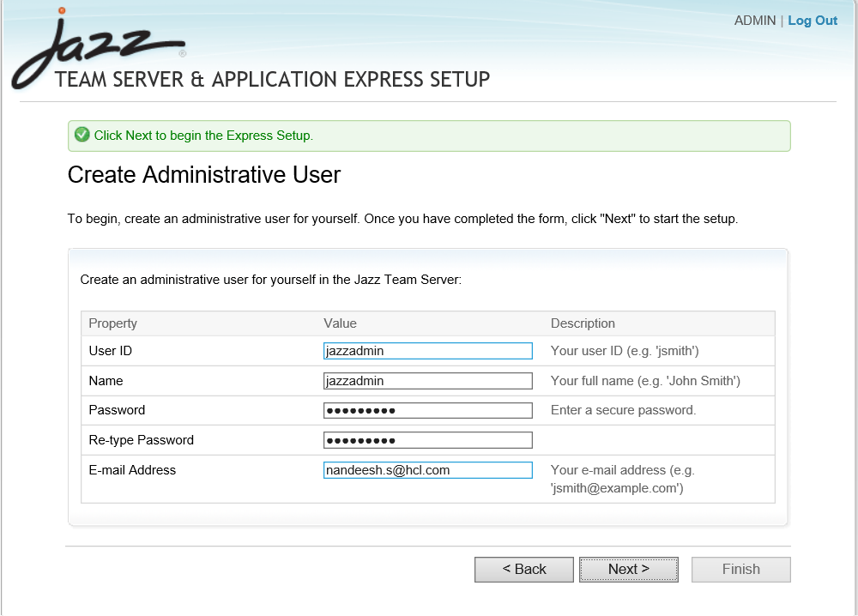The width and height of the screenshot is (858, 616).
Task: Click 'Your e-mail address' description text
Action: coord(623,480)
